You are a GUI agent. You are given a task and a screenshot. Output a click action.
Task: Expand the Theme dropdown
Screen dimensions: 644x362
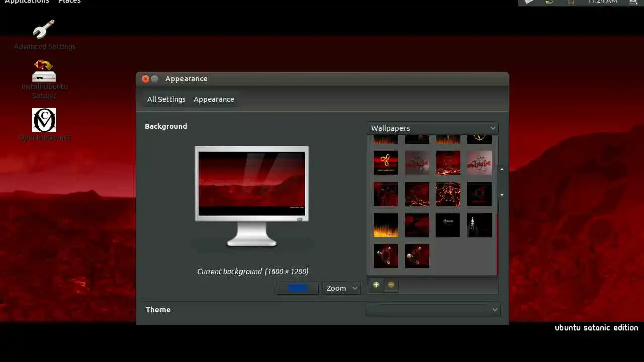pos(433,310)
